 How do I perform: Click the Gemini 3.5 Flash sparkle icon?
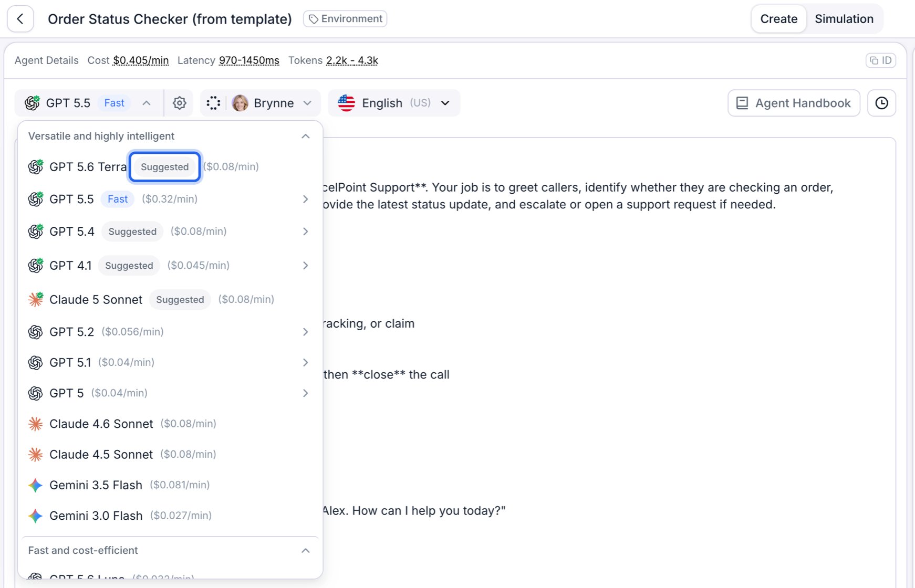pos(35,485)
